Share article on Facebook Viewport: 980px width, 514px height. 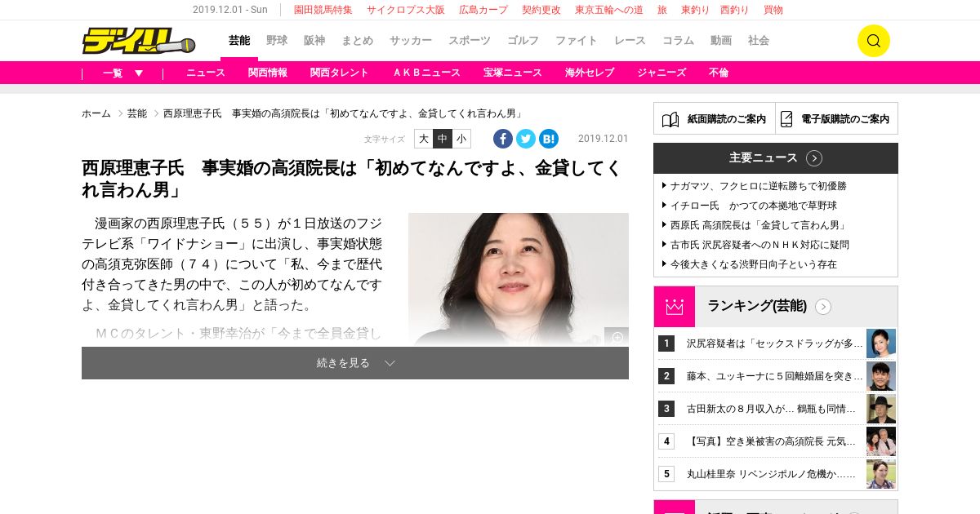503,139
